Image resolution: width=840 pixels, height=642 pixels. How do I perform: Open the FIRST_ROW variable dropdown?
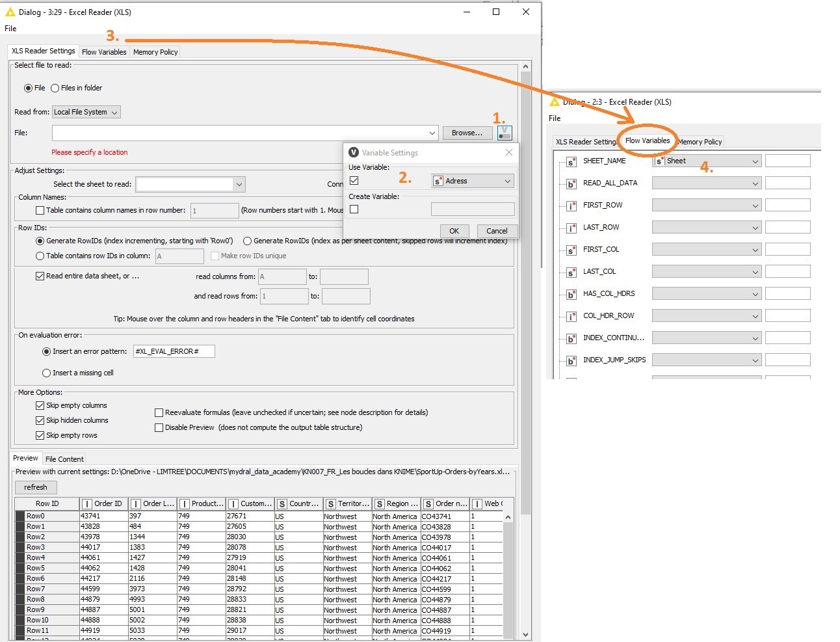coord(707,205)
